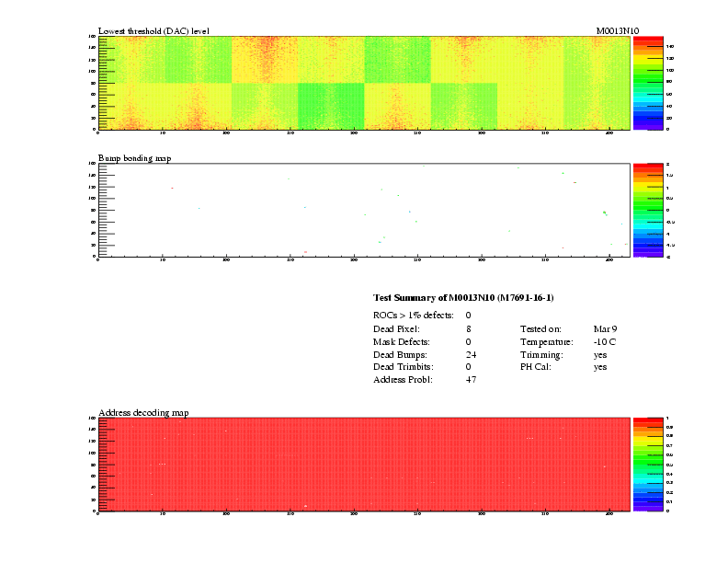Click the address decoding map color scale bar
Image resolution: width=728 pixels, height=563 pixels.
648,465
